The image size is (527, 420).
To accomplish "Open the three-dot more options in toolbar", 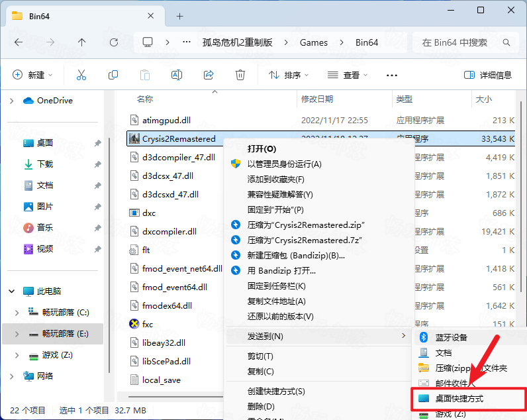I will tap(391, 76).
